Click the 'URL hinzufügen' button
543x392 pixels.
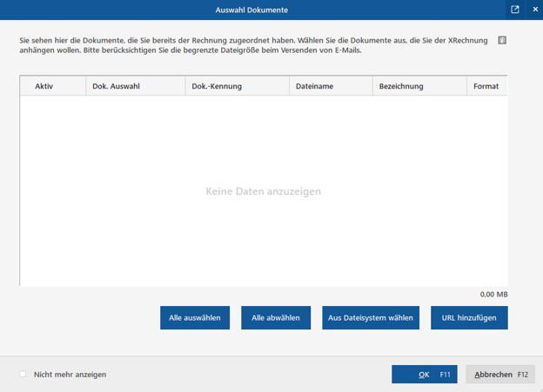[x=469, y=318]
